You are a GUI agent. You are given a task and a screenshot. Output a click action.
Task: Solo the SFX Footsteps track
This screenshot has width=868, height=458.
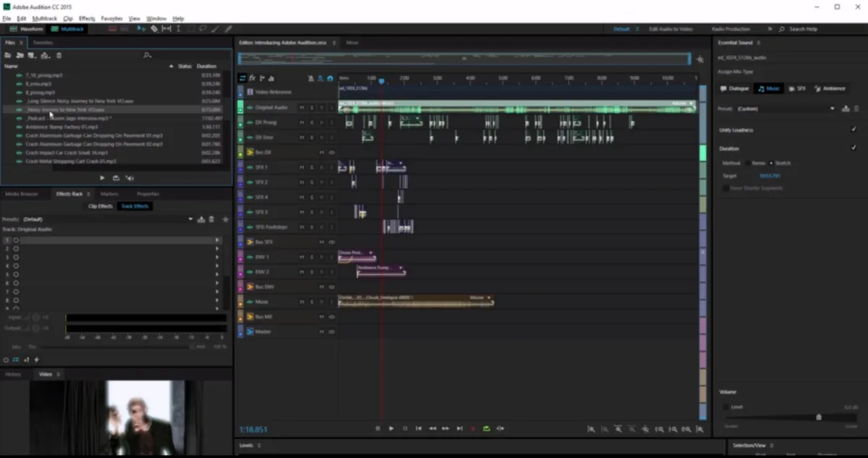tap(312, 226)
